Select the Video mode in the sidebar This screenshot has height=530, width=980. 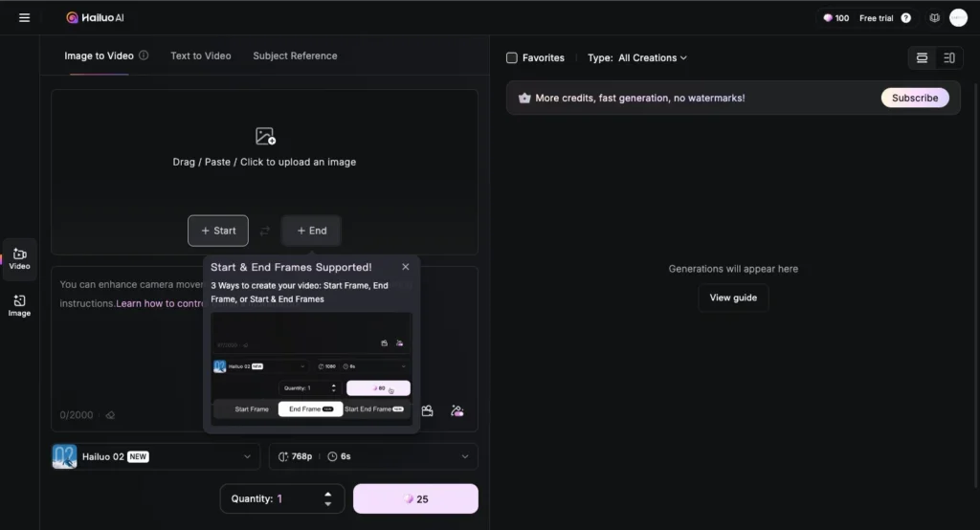pos(19,258)
